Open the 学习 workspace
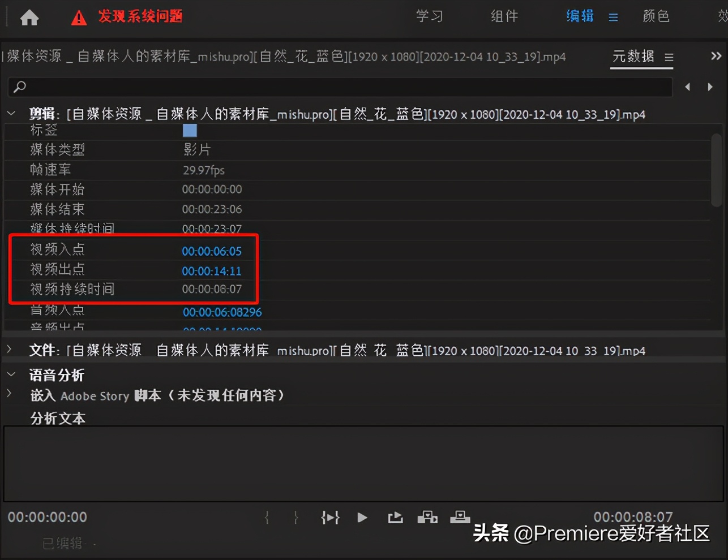Screen dimensions: 728x560 pyautogui.click(x=429, y=17)
